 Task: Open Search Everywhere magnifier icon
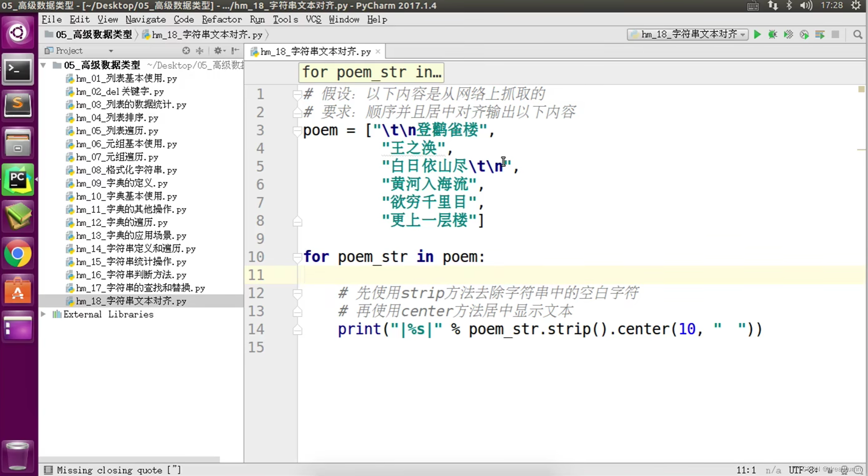(x=858, y=35)
